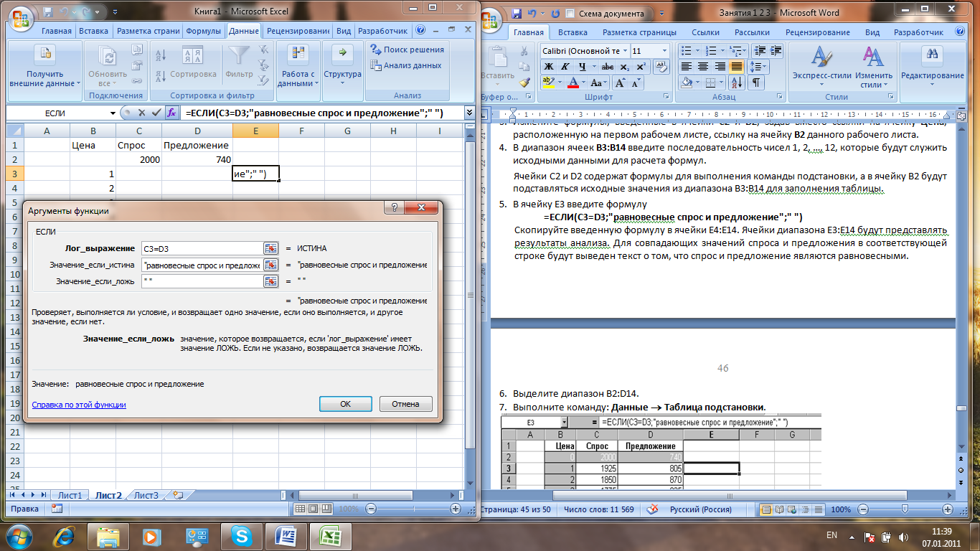Click the fx insert function button

(171, 113)
